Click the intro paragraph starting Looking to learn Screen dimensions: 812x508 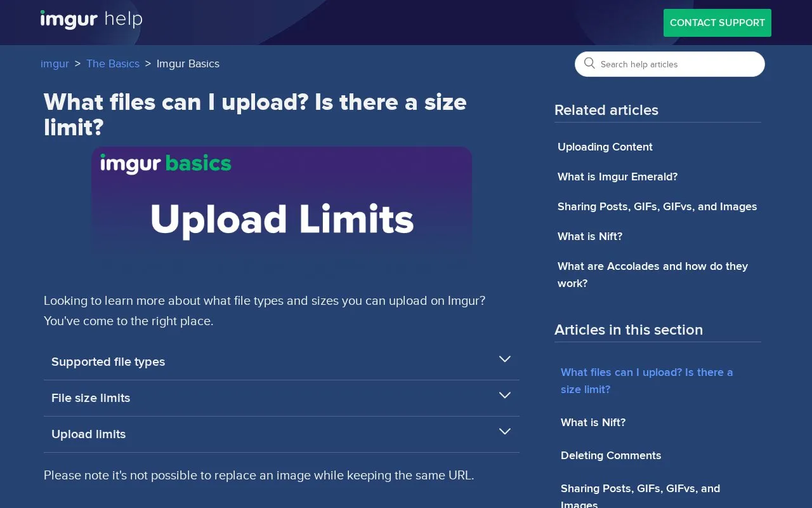click(265, 311)
